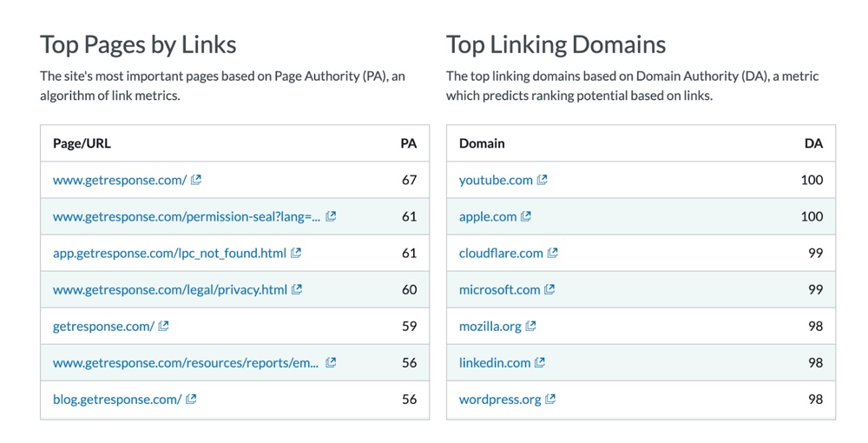Open the linkedin.com domain link
Viewport: 868px width, 443px height.
495,363
